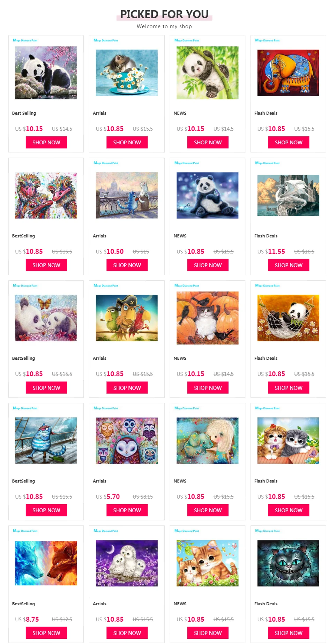The image size is (329, 644).
Task: Click the Arrials label under white owls
Action: pyautogui.click(x=99, y=604)
